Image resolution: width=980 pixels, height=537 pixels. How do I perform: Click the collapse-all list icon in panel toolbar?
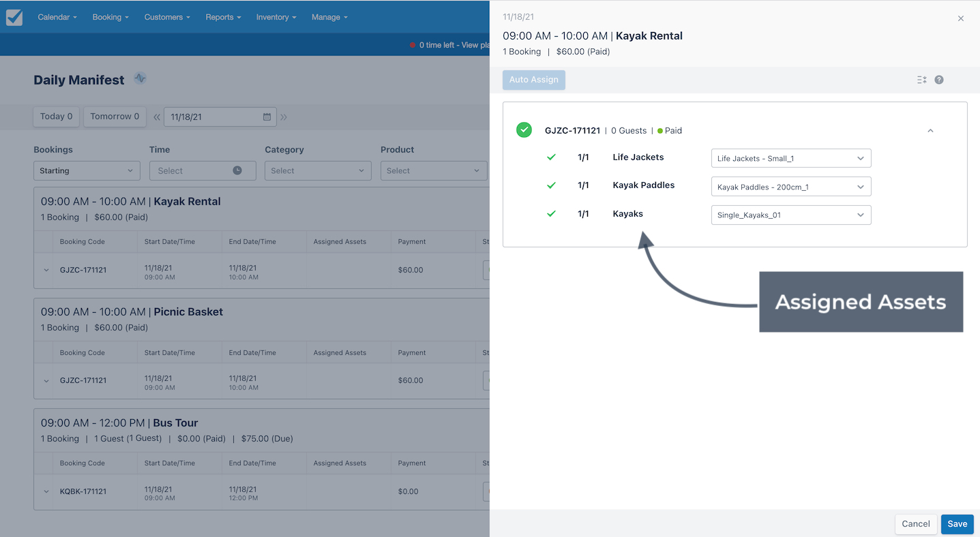point(921,80)
